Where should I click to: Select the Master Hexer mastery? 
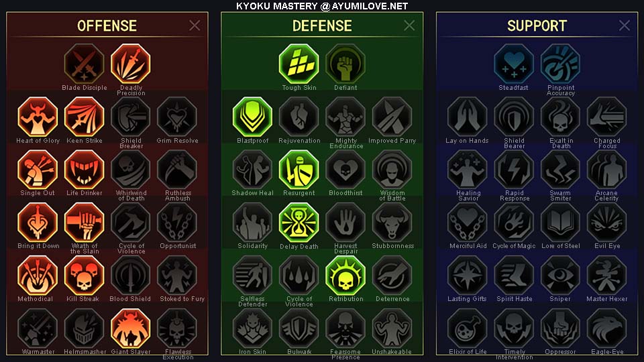click(606, 276)
